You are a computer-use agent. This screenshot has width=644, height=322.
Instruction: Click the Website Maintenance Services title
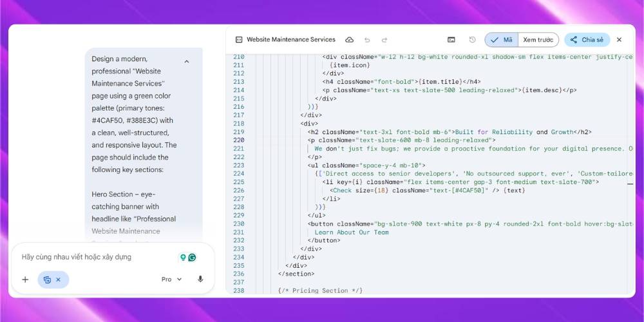click(x=291, y=40)
